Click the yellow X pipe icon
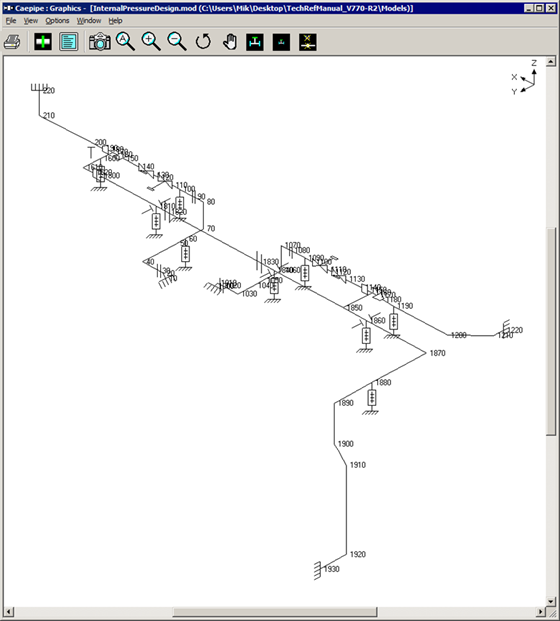The height and width of the screenshot is (621, 560). pyautogui.click(x=307, y=42)
